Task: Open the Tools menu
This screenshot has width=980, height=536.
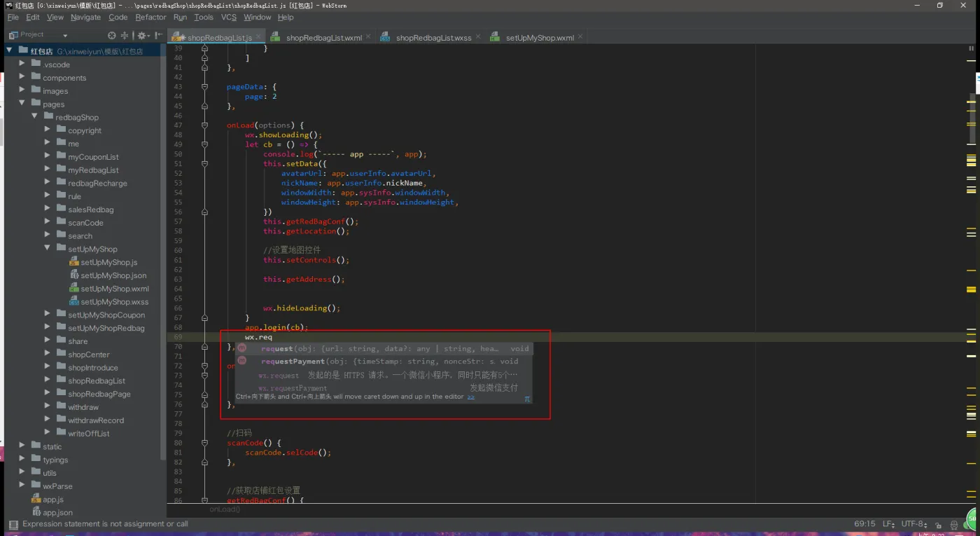Action: pos(204,18)
